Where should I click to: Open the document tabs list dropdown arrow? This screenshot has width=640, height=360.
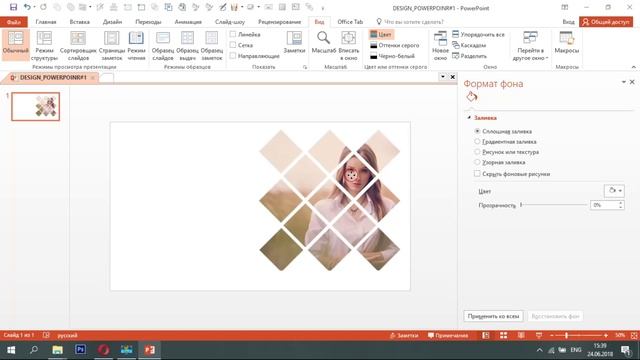tap(443, 77)
